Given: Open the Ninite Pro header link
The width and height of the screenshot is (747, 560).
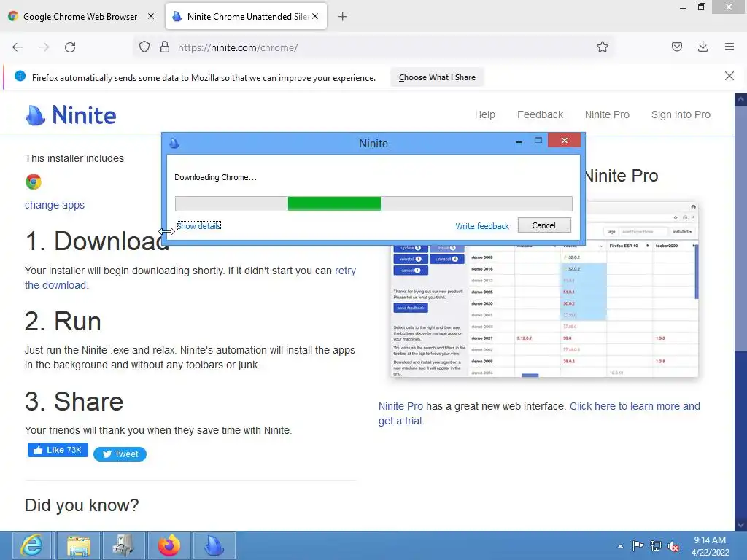Looking at the screenshot, I should (x=607, y=114).
